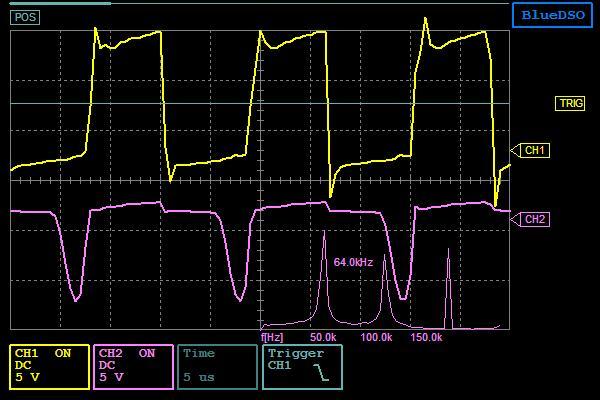Select the CH2 position marker
The width and height of the screenshot is (600, 400).
click(530, 219)
